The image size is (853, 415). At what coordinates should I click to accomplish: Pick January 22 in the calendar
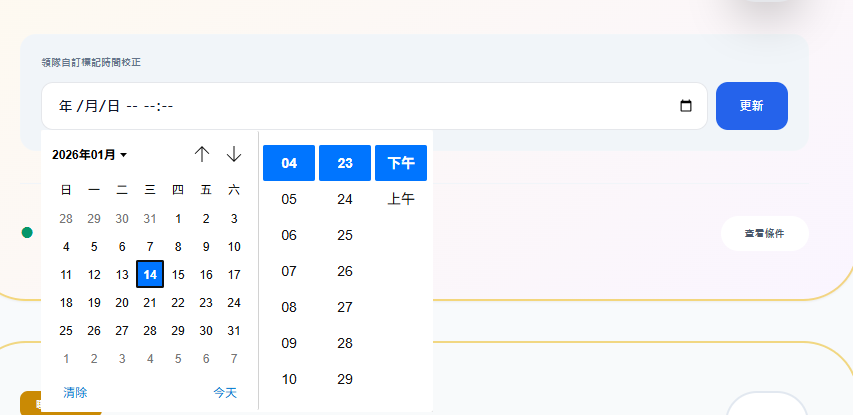(178, 302)
